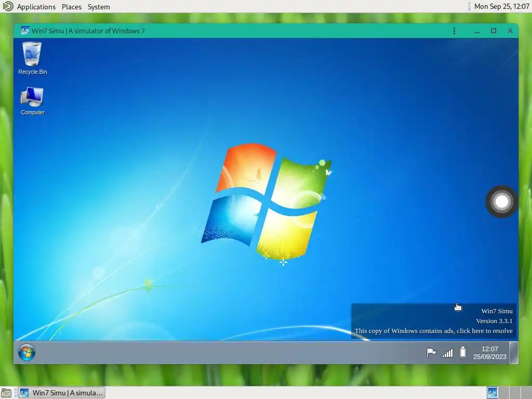Viewport: 532px width, 399px height.
Task: Click the Win7 Simu title bar app icon
Action: coord(25,31)
